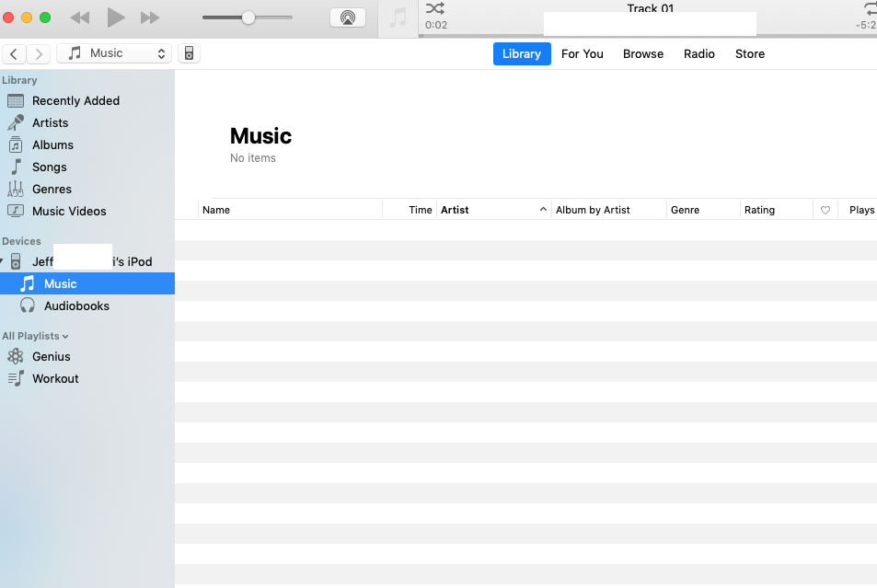Switch to the For You tab
This screenshot has width=877, height=588.
(583, 53)
